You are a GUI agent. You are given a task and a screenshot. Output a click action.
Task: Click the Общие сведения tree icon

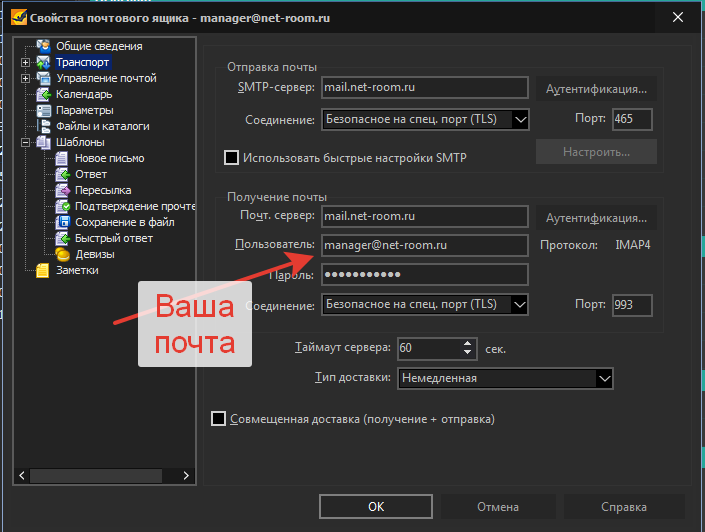44,46
